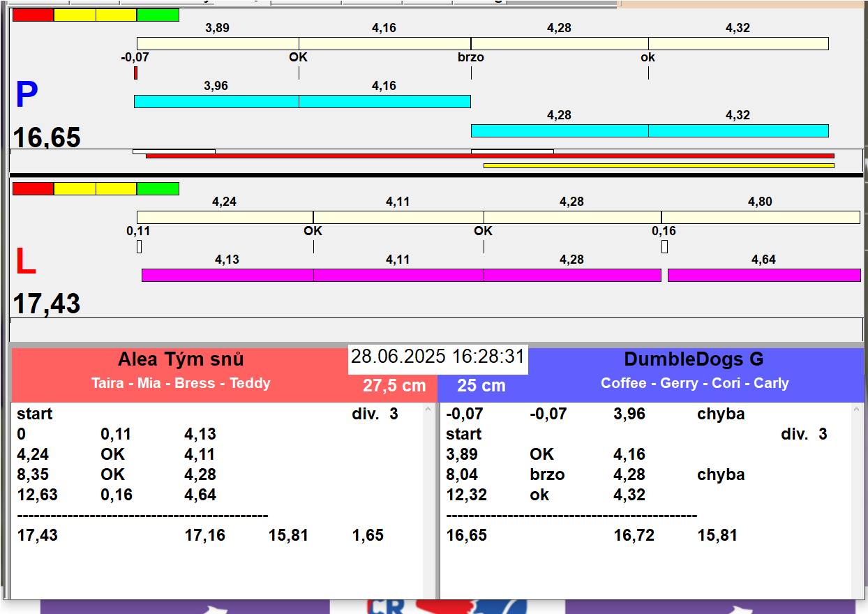Click the large 16,65 total time

click(47, 137)
